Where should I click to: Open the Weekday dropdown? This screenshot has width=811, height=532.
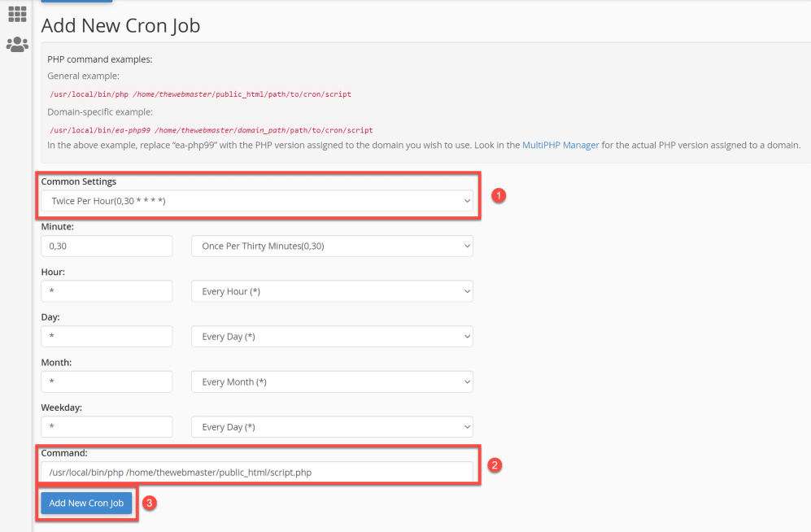click(x=331, y=426)
